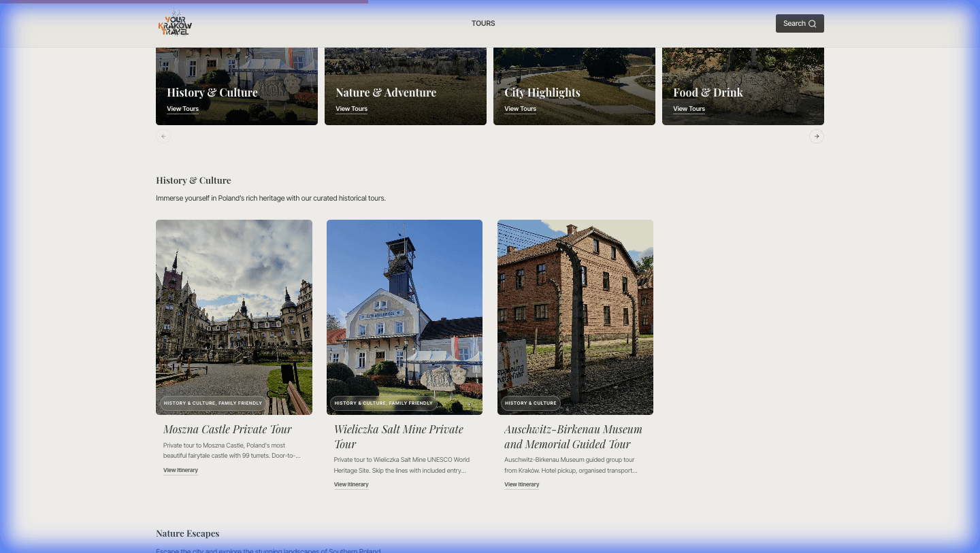View itinerary for Wieliczka Salt Mine tour
This screenshot has width=980, height=553.
click(x=351, y=484)
